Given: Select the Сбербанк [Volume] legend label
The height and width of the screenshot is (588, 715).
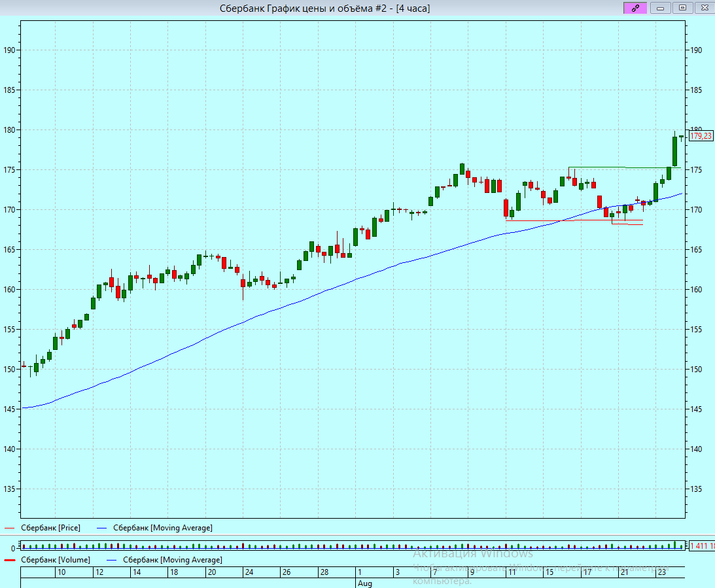Looking at the screenshot, I should point(56,560).
